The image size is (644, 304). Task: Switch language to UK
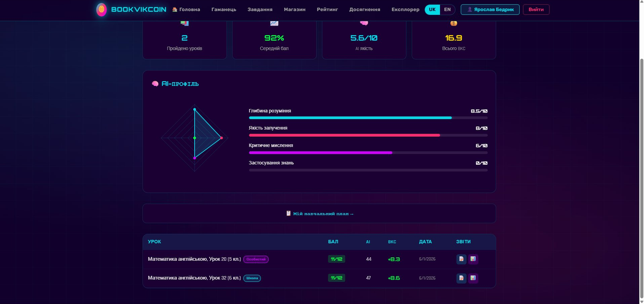432,10
